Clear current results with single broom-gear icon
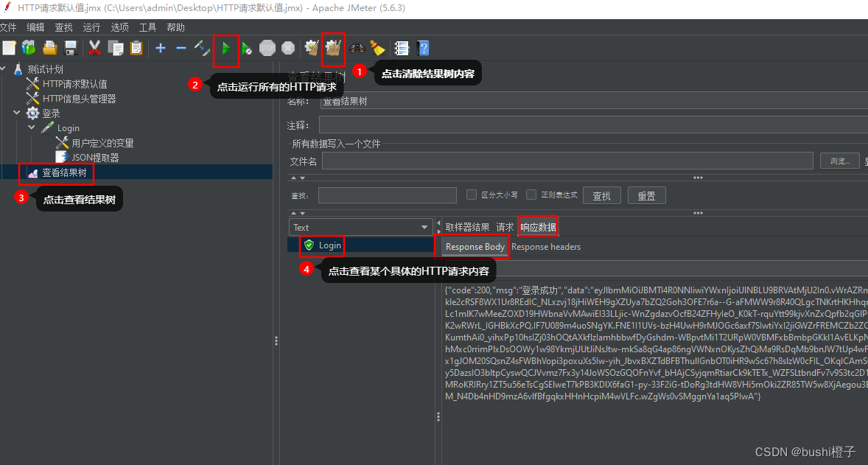Image resolution: width=868 pixels, height=465 pixels. coord(312,48)
